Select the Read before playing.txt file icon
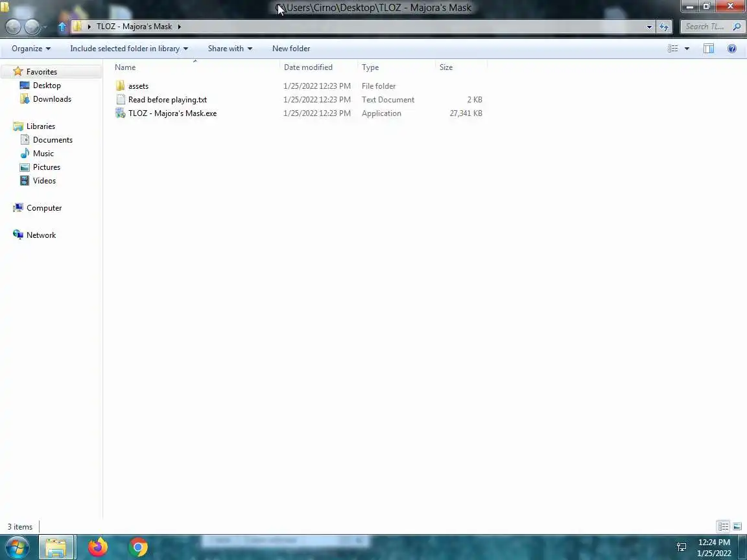Viewport: 747px width, 560px height. pyautogui.click(x=121, y=100)
